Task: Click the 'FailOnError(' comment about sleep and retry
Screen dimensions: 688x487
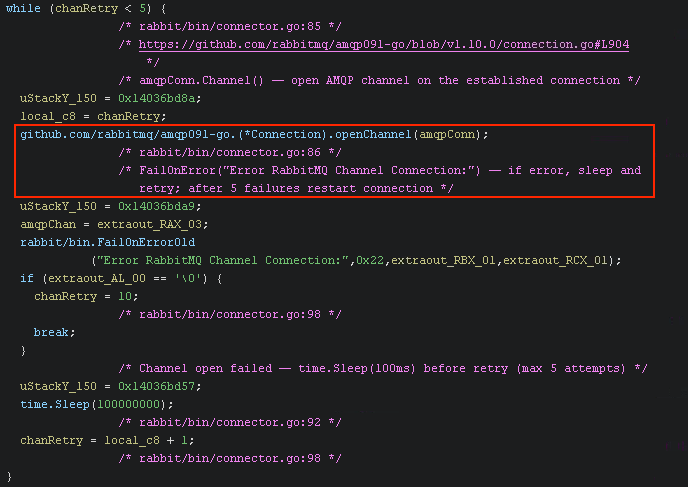Action: coord(380,179)
